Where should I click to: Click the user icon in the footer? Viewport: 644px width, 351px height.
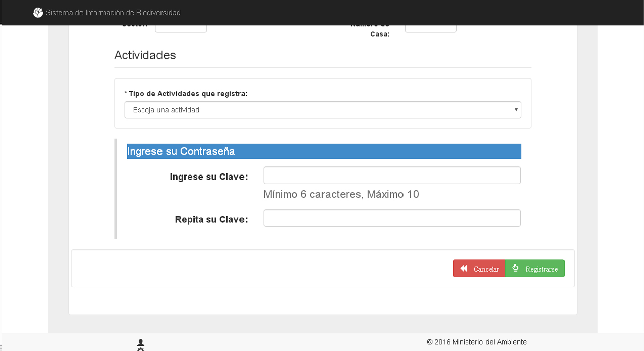(x=141, y=342)
